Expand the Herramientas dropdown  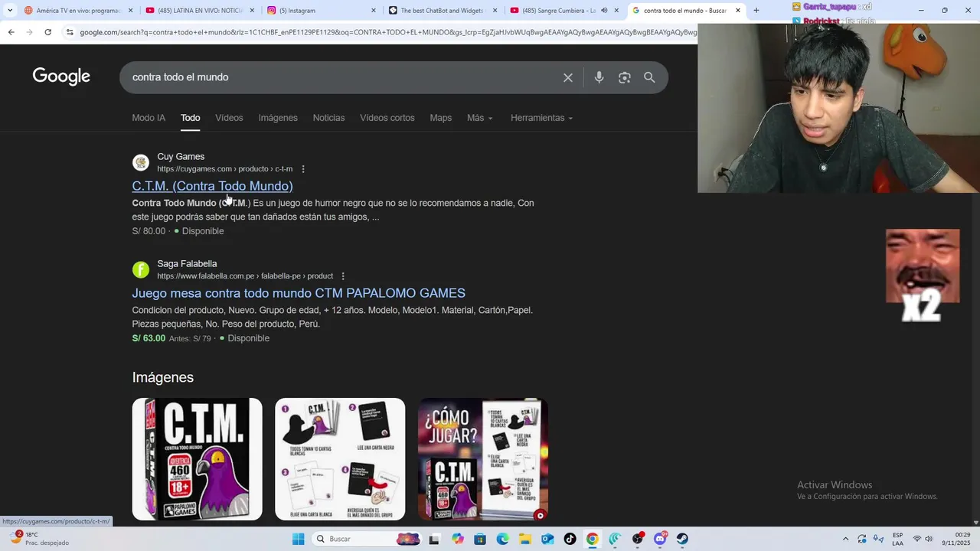[x=541, y=118]
